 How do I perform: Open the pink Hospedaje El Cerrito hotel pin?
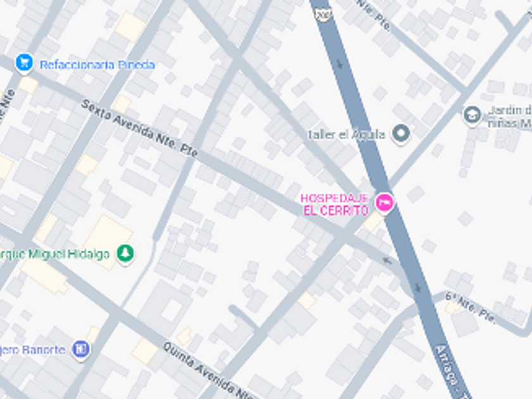[x=384, y=203]
